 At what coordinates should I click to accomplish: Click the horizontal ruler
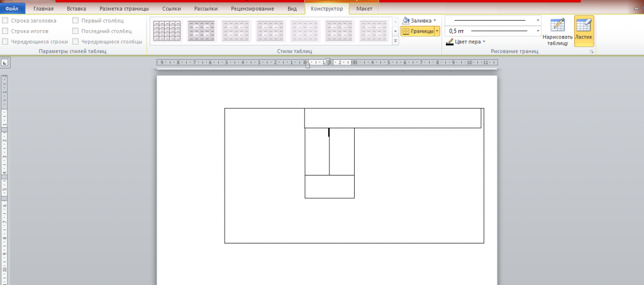(x=327, y=62)
